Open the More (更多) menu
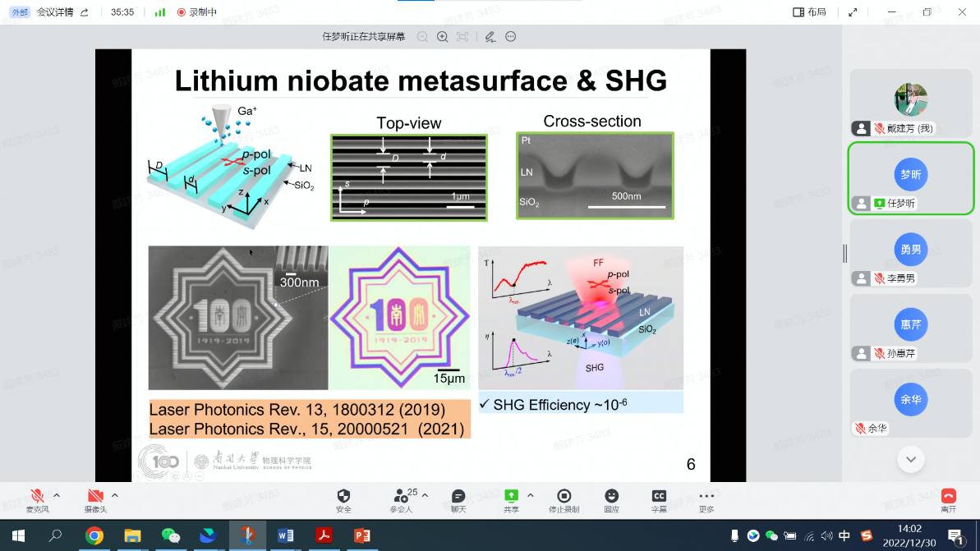980x551 pixels. point(706,497)
